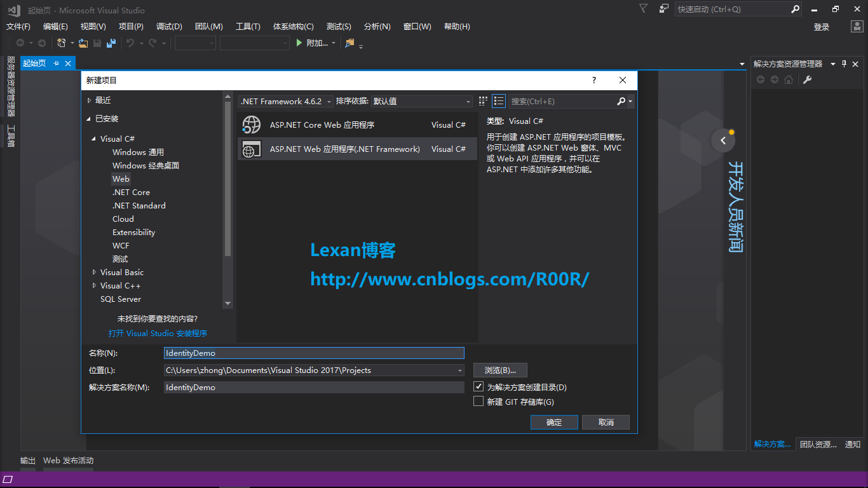
Task: Open the account avatar icon
Action: click(x=857, y=27)
